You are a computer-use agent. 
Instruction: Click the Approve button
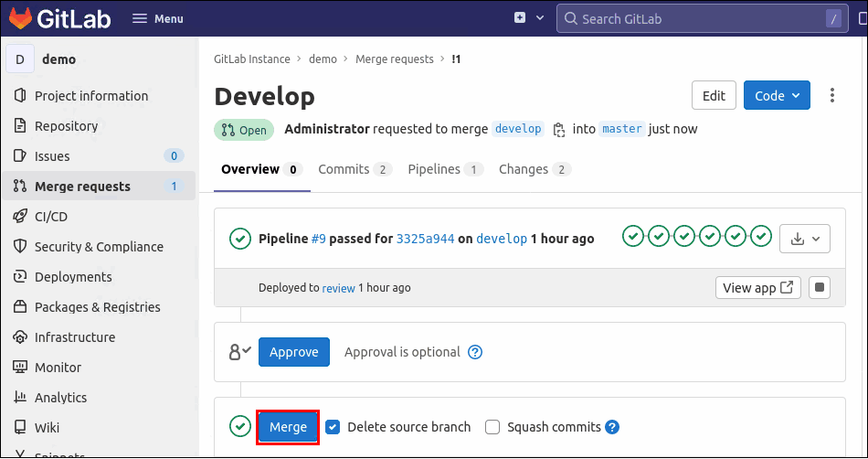[x=294, y=352]
